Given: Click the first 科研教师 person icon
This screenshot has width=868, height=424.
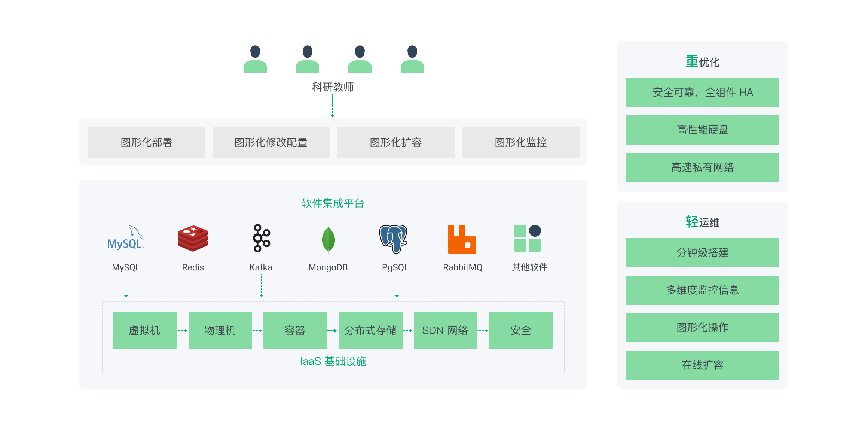Looking at the screenshot, I should [255, 59].
